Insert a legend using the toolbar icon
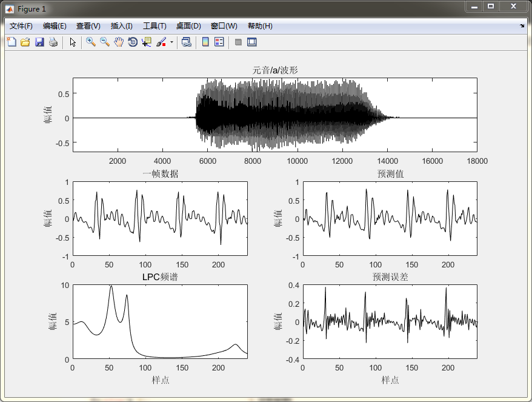 coord(219,42)
